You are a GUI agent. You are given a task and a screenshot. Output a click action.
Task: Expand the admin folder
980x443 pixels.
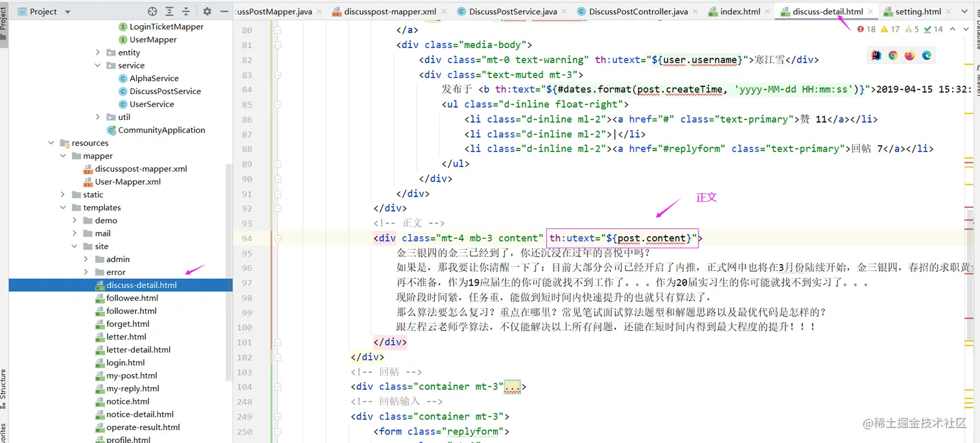[x=86, y=259]
